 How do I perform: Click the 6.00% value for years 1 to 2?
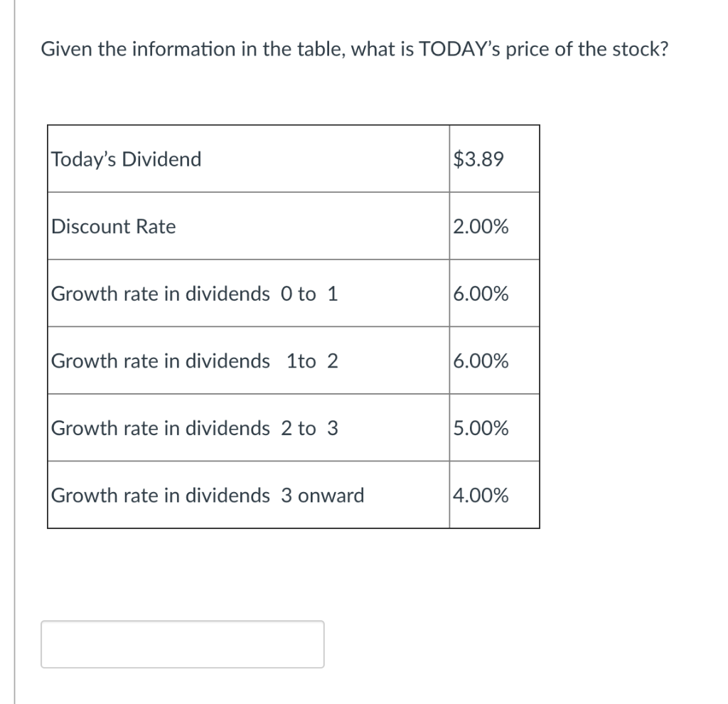click(x=481, y=361)
